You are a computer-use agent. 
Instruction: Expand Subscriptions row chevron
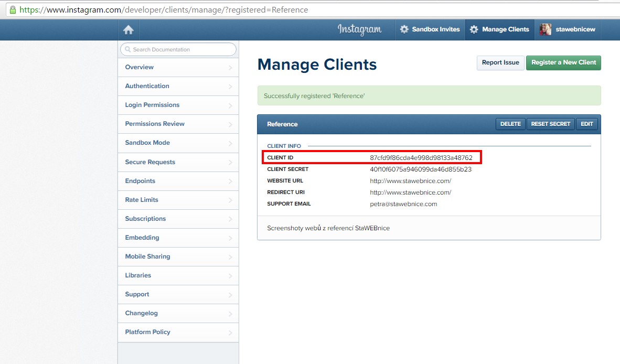tap(230, 219)
